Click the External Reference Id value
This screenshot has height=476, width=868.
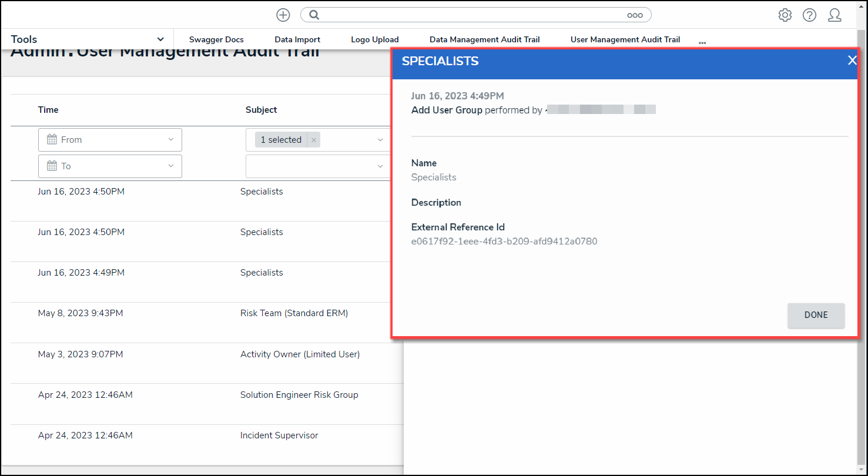(504, 242)
